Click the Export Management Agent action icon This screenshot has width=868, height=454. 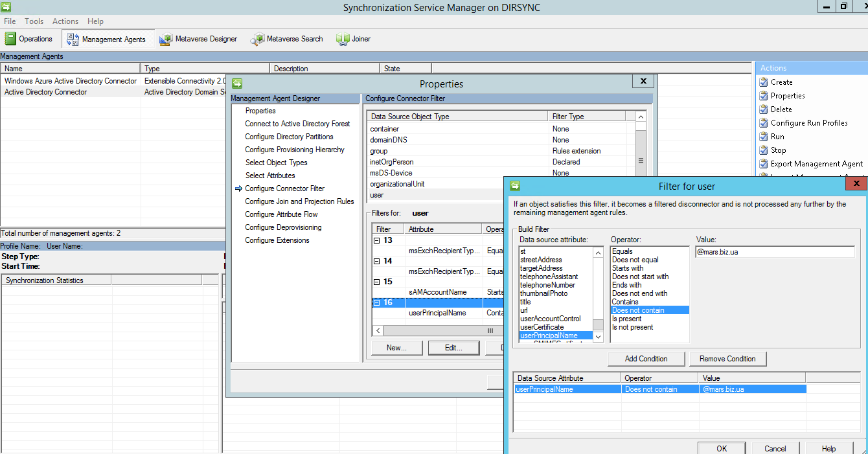point(762,164)
